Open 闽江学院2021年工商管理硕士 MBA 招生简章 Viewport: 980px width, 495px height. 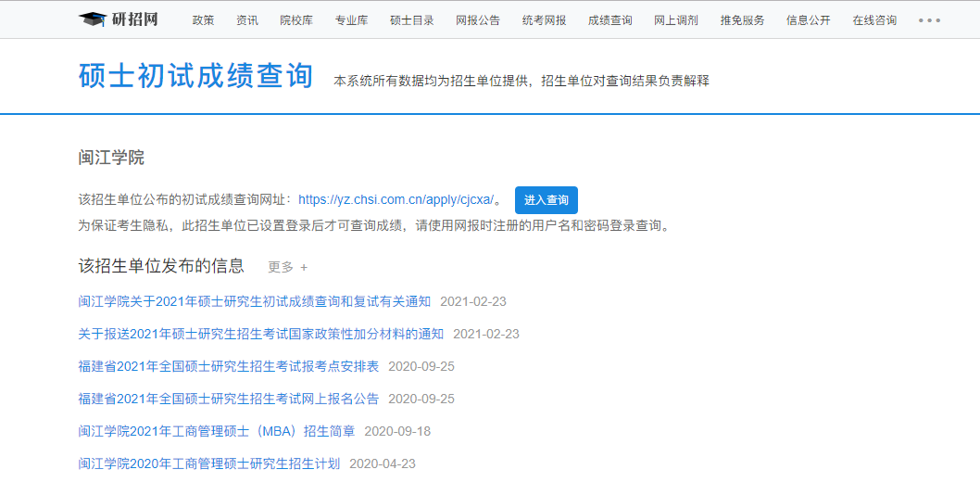[x=217, y=431]
